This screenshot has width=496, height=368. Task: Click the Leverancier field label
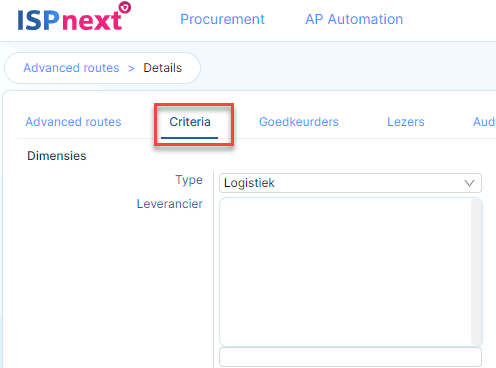[170, 204]
